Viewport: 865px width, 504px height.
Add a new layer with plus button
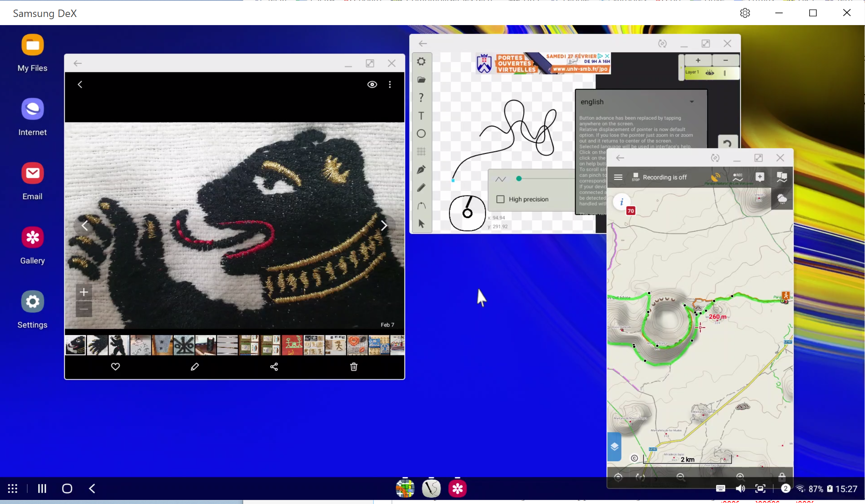point(698,60)
